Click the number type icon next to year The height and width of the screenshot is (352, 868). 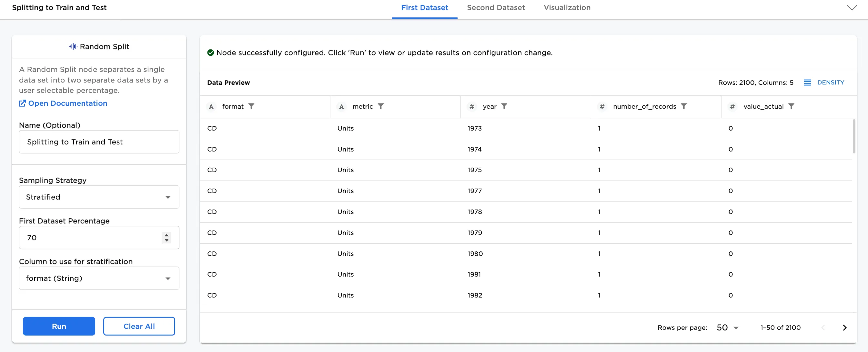tap(471, 107)
